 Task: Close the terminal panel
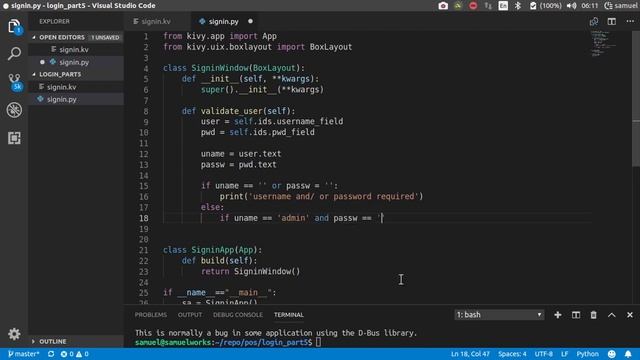(630, 315)
